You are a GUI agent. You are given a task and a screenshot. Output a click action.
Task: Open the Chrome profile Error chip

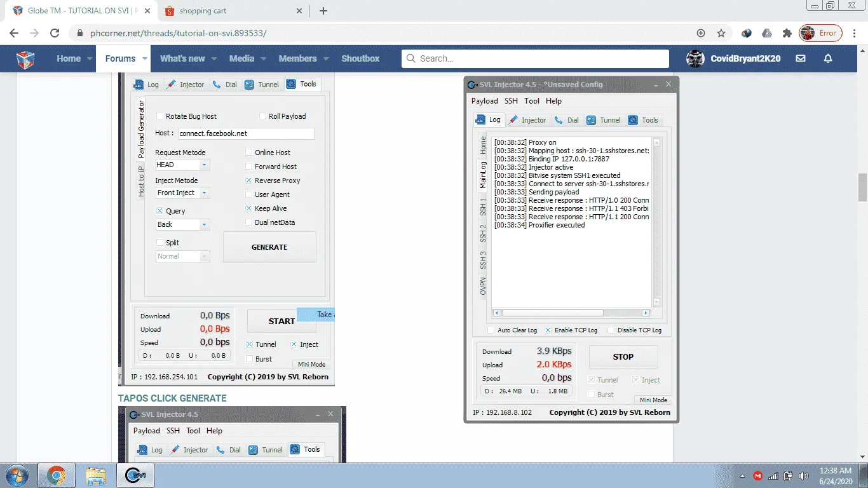click(x=820, y=33)
